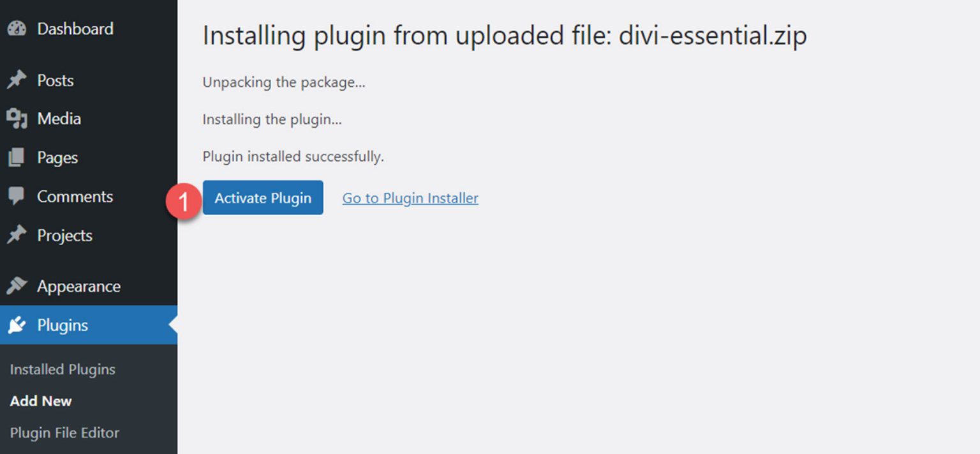Screen dimensions: 980x454
Task: Click the Pages stacked-pages icon
Action: [17, 157]
